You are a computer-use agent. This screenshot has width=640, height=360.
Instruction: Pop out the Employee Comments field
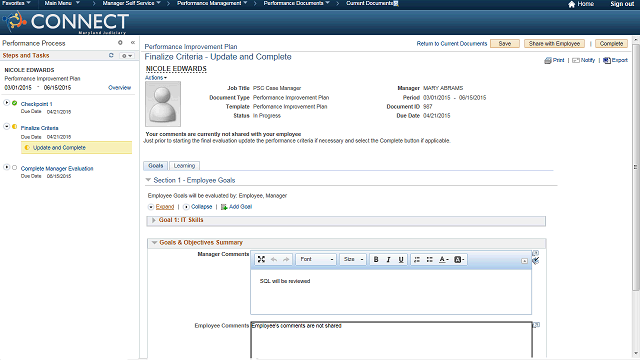tap(536, 325)
